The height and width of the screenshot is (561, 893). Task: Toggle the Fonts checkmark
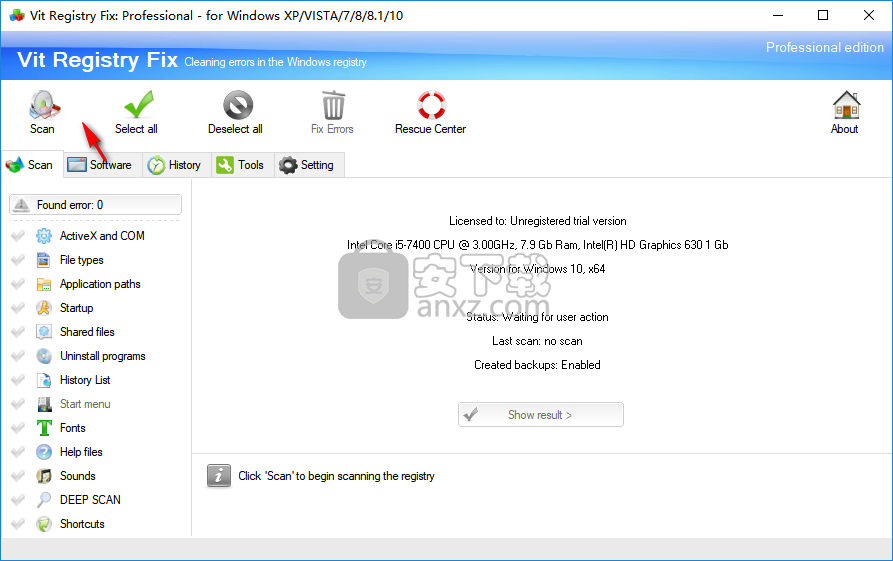pyautogui.click(x=18, y=428)
